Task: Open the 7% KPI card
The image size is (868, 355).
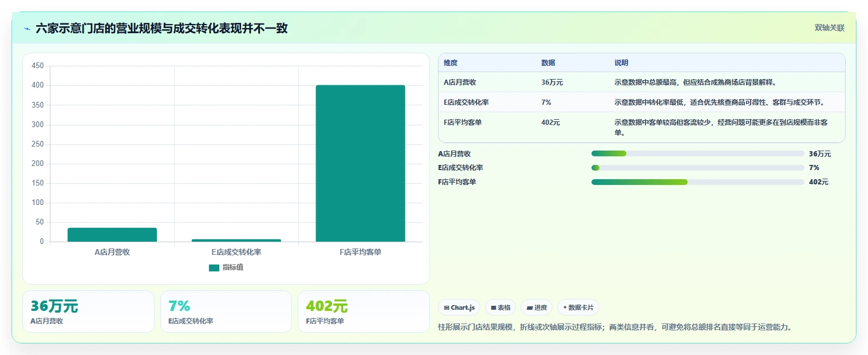Action: 226,311
